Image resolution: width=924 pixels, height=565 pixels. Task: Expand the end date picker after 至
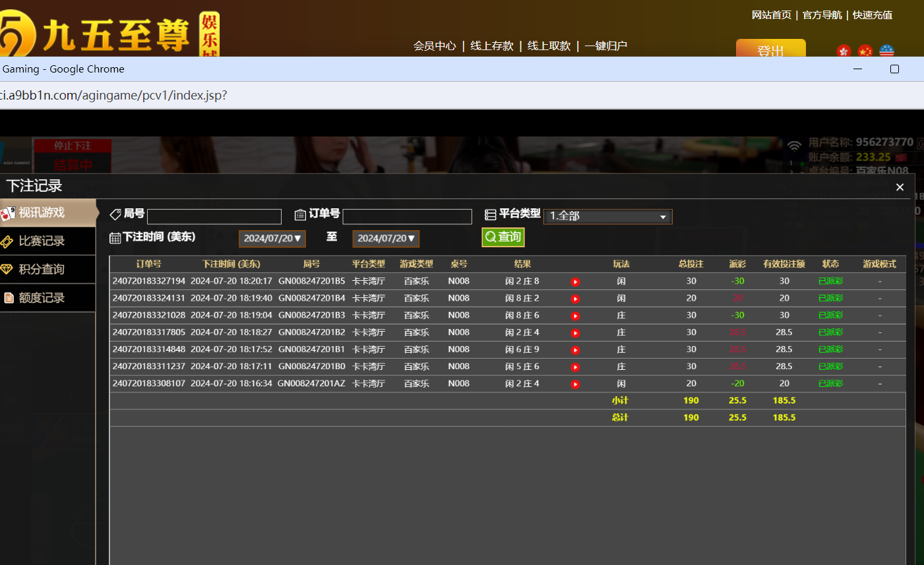point(386,239)
